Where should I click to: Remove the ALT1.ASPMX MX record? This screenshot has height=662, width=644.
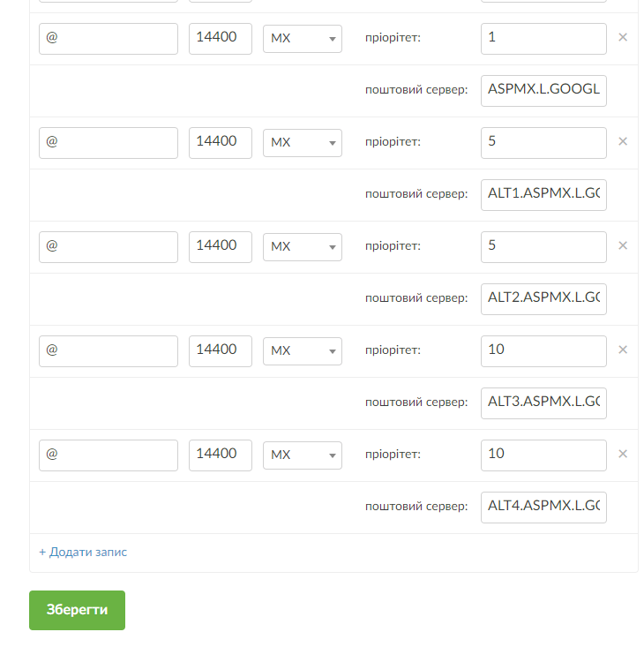[x=622, y=142]
